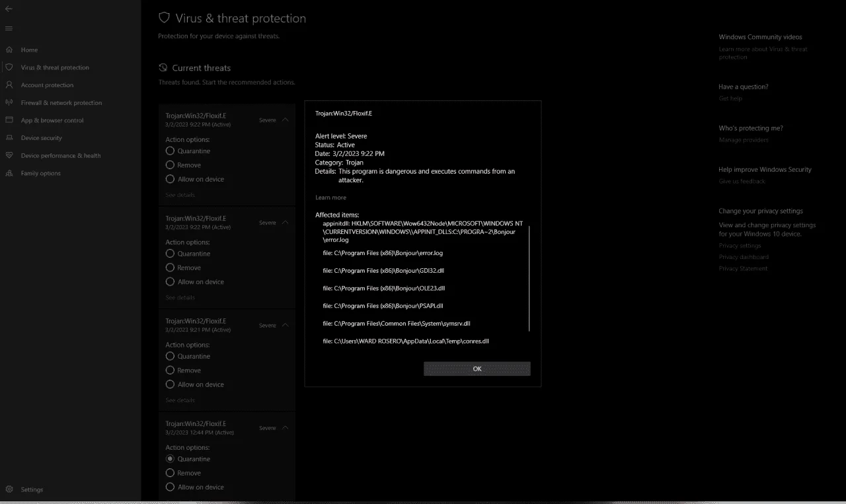Click Manage providers link
The height and width of the screenshot is (504, 846).
[x=744, y=140]
